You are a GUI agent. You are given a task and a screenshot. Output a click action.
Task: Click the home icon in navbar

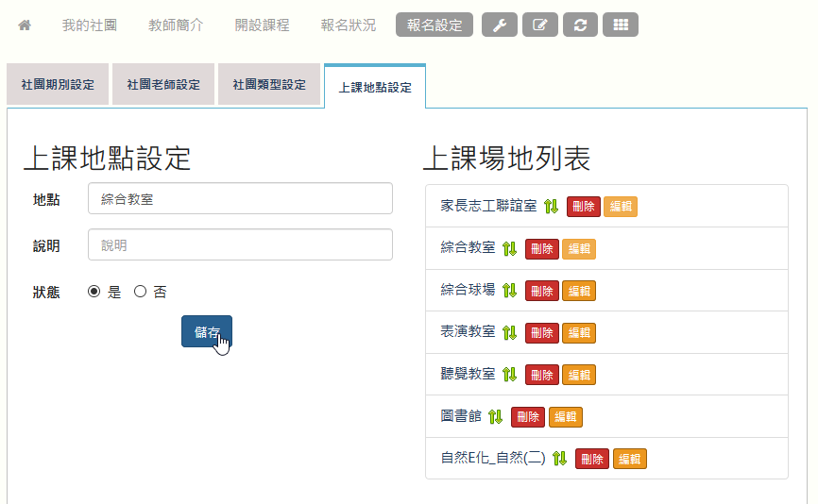point(25,25)
